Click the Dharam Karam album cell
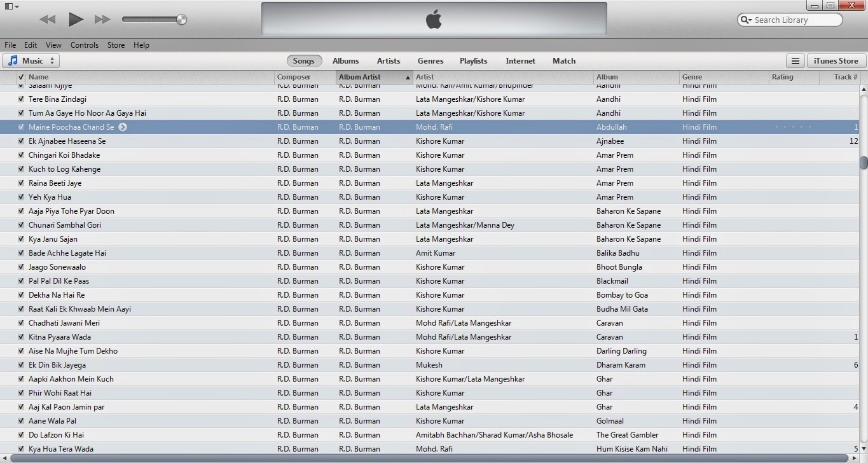868x463 pixels. pos(621,365)
